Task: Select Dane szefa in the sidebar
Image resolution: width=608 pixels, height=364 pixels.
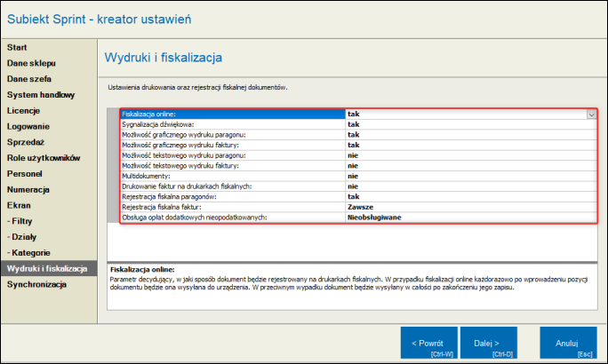Action: point(28,78)
